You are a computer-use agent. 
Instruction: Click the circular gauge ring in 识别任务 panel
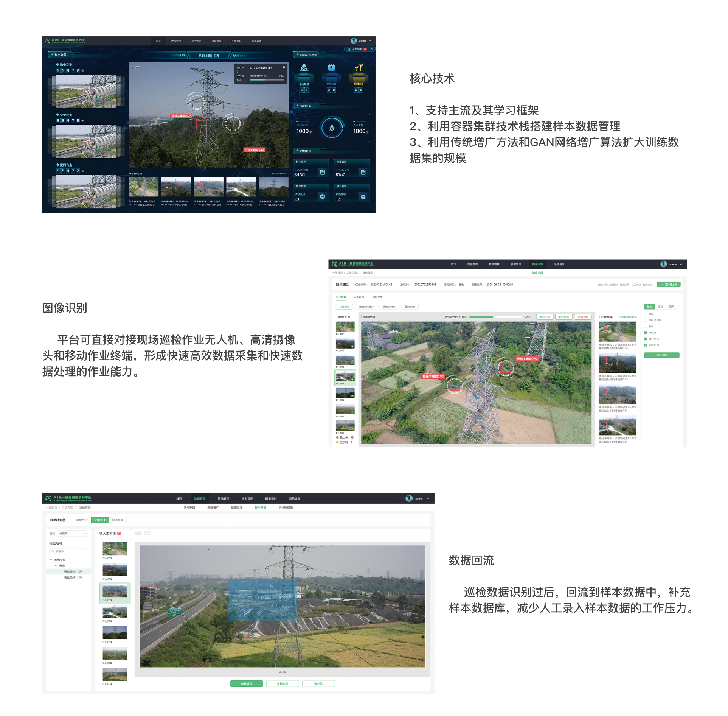tap(332, 128)
